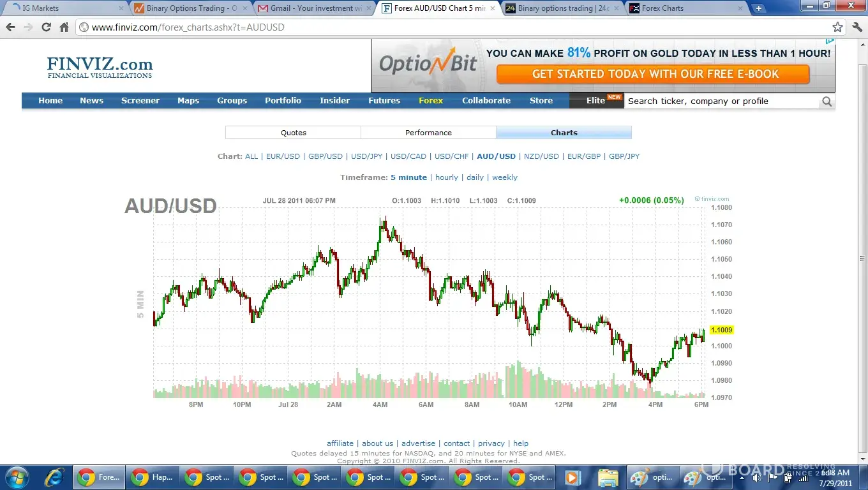Open the GBP/USD chart link
This screenshot has width=868, height=490.
[325, 156]
